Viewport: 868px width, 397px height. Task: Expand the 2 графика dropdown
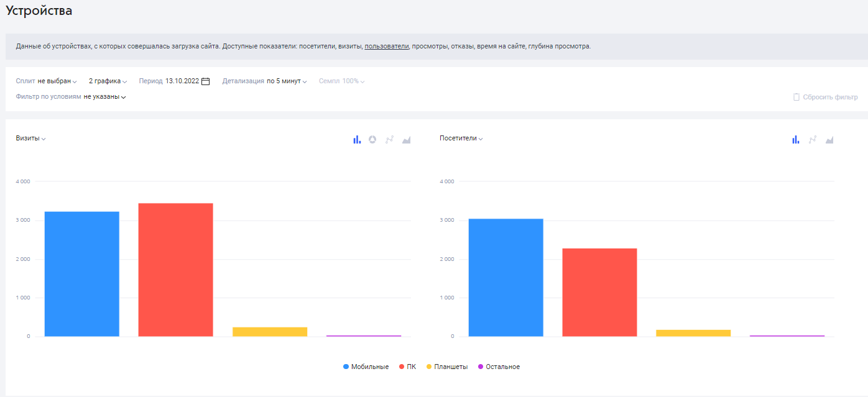(x=108, y=81)
